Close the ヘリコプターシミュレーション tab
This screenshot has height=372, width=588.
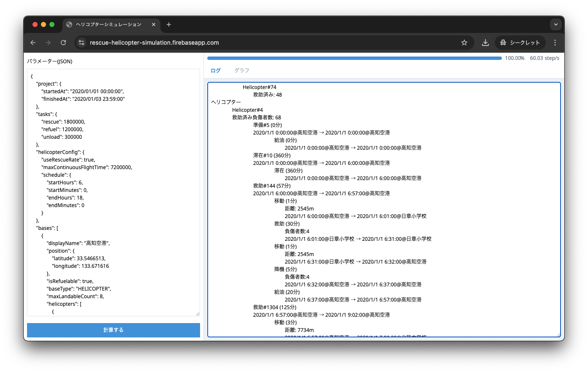(154, 24)
